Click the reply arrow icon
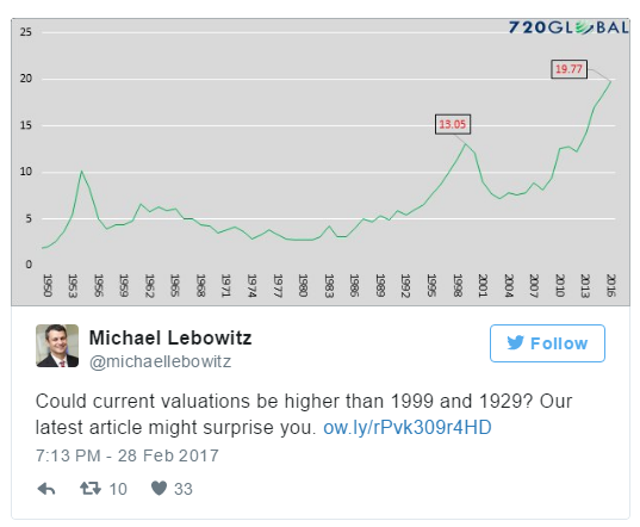The width and height of the screenshot is (640, 527). pos(46,489)
